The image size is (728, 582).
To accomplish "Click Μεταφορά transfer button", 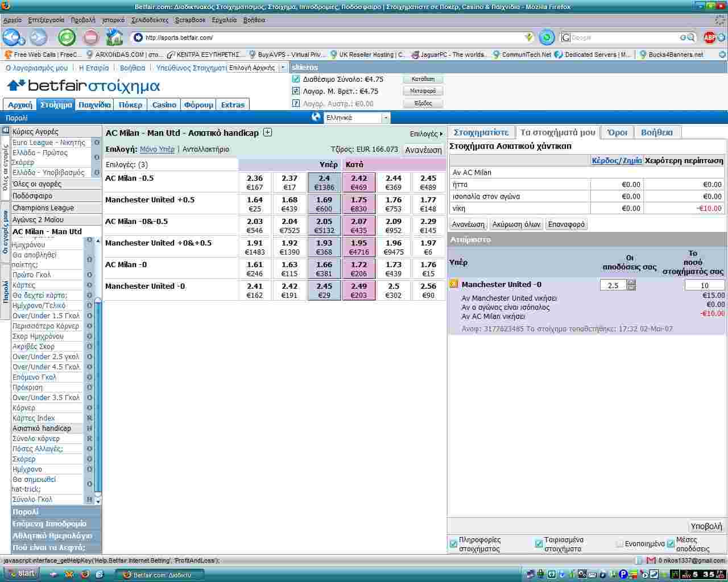I will tap(423, 91).
